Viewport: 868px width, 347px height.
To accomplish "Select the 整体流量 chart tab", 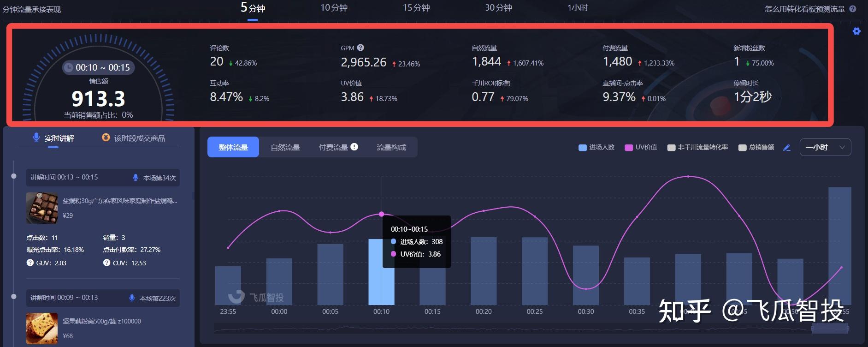I will pos(233,147).
